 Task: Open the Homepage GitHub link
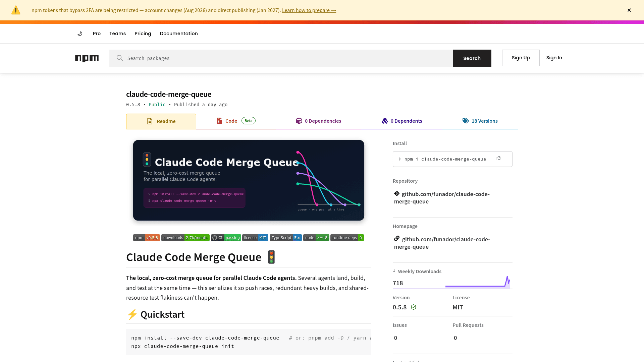click(442, 243)
